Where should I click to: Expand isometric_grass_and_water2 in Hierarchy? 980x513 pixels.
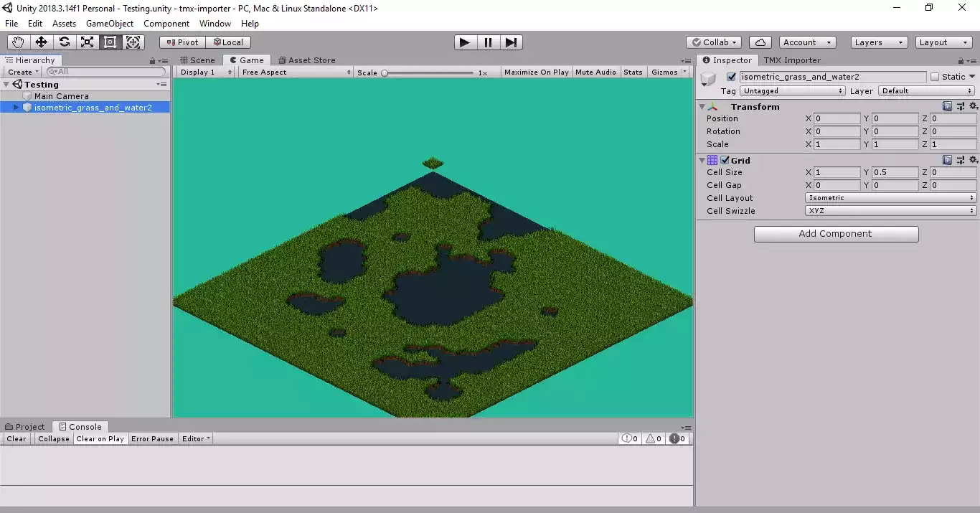[x=17, y=108]
